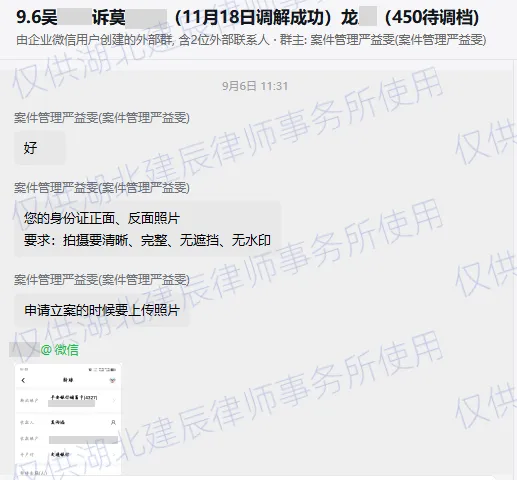This screenshot has height=480, width=517.
Task: Click the contact person icon in the preview
Action: (113, 422)
